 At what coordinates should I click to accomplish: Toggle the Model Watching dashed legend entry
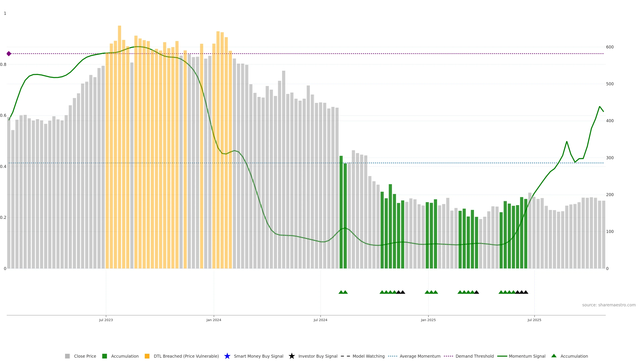pos(345,356)
